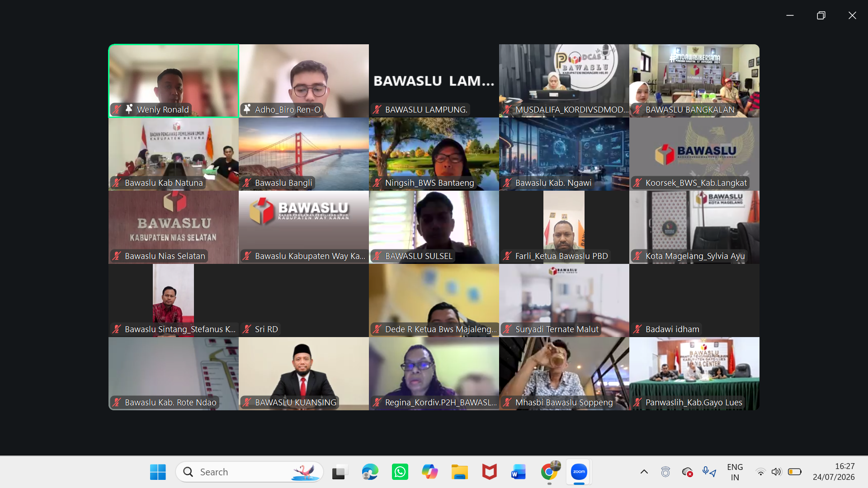This screenshot has height=488, width=868.
Task: Click muted mic icon beside Sri RD
Action: coord(247,329)
